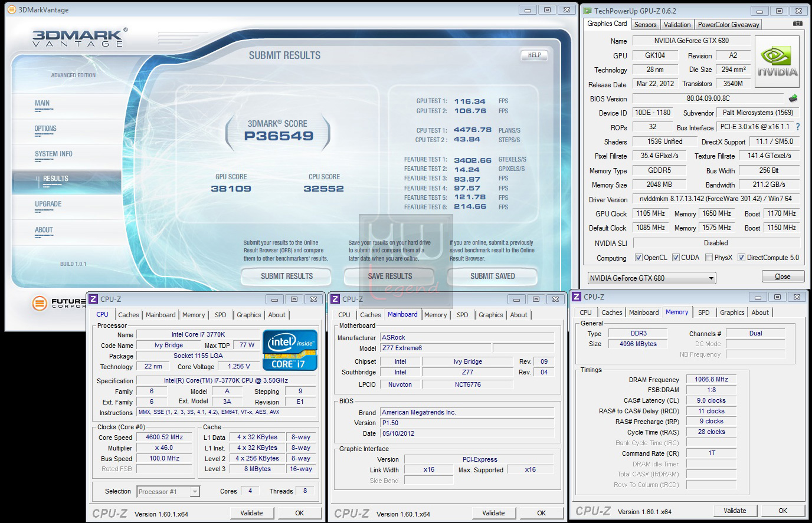812x523 pixels.
Task: Select Caches tab in the CPU-Z CPU window
Action: click(x=128, y=315)
